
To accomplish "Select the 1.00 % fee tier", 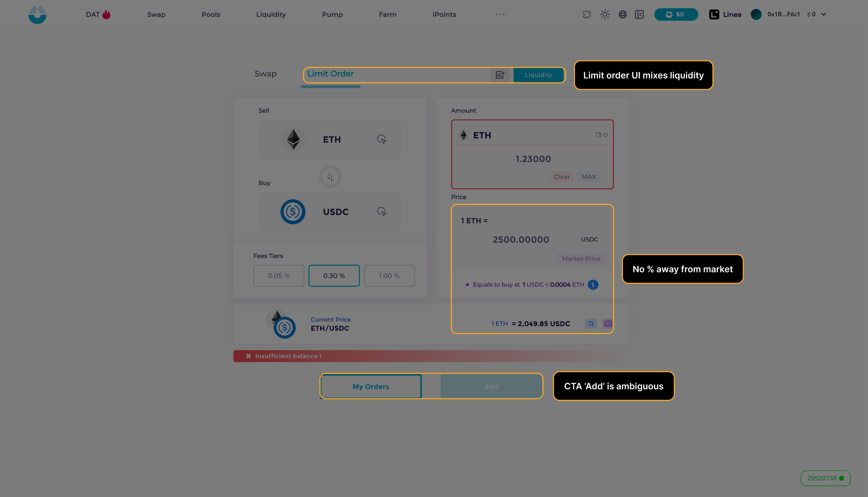I will click(x=389, y=276).
